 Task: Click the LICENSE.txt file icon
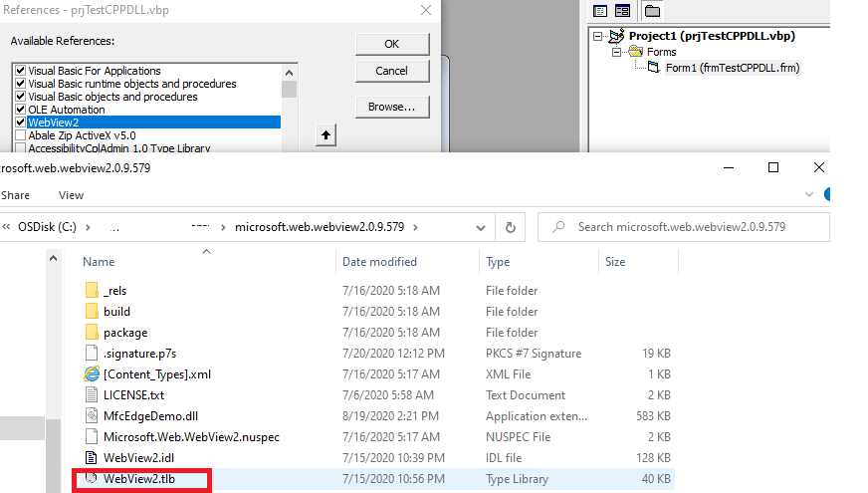92,395
